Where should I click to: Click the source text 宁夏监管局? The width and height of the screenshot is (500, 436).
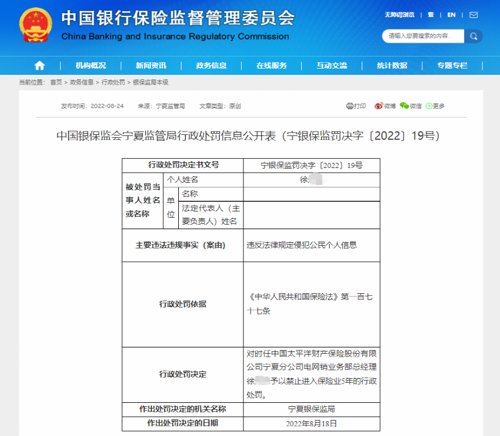170,106
